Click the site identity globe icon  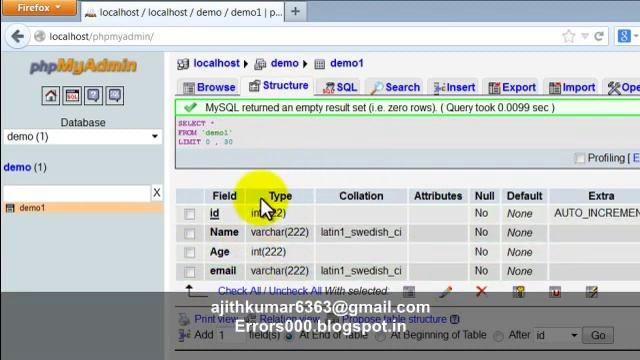pos(40,37)
